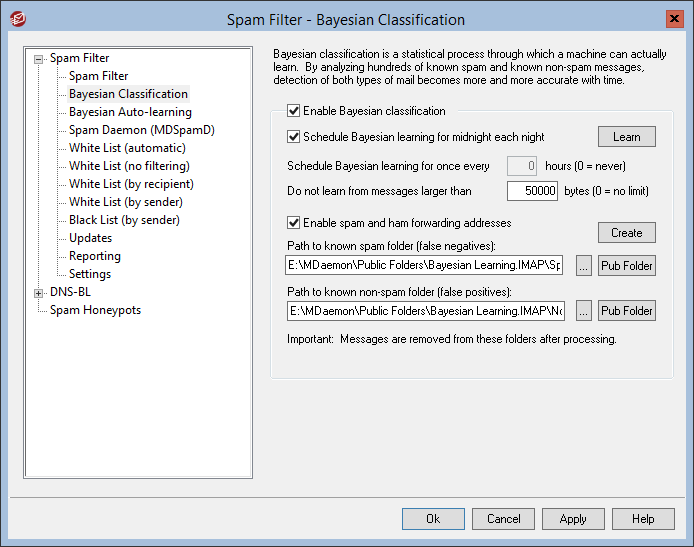Image resolution: width=694 pixels, height=547 pixels.
Task: Open Bayesian Auto-learning page
Action: 130,112
